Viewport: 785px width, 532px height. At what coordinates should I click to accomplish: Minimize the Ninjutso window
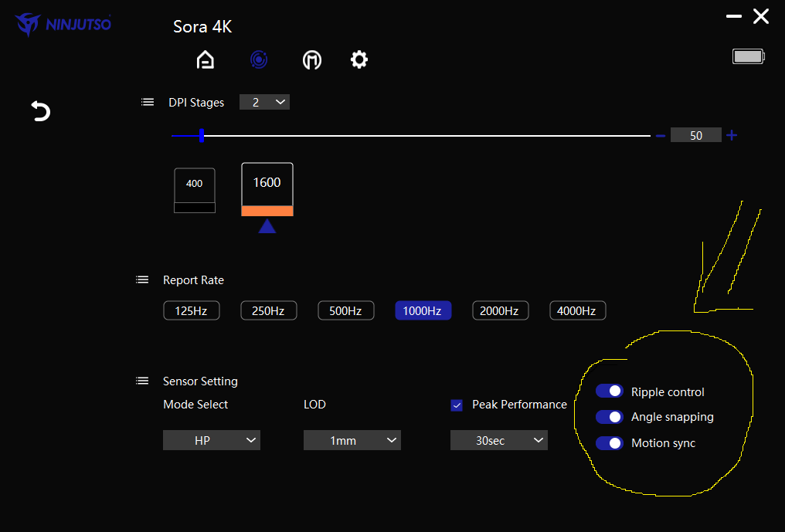(x=734, y=16)
